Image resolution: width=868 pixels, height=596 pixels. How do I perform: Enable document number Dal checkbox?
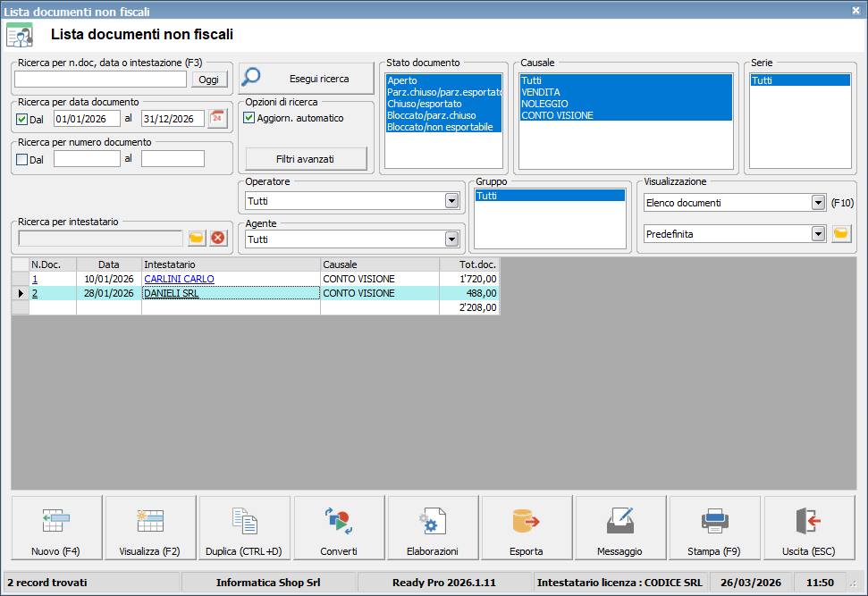click(23, 159)
